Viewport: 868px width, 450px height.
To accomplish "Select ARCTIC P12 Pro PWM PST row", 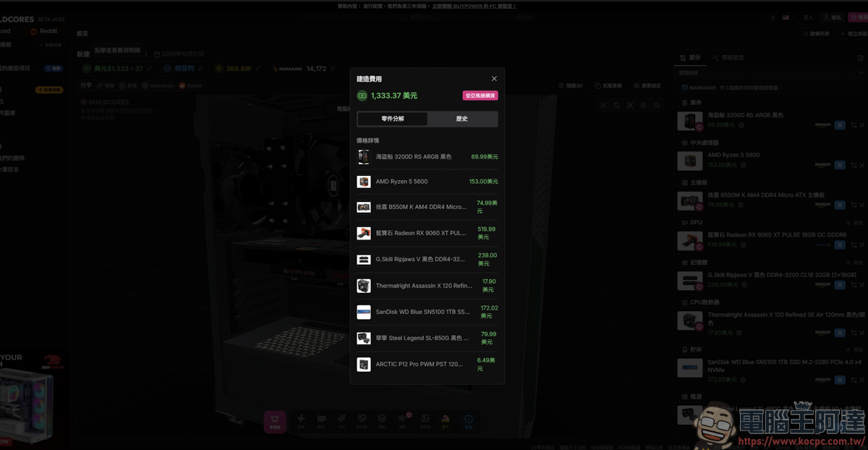I will (x=427, y=364).
